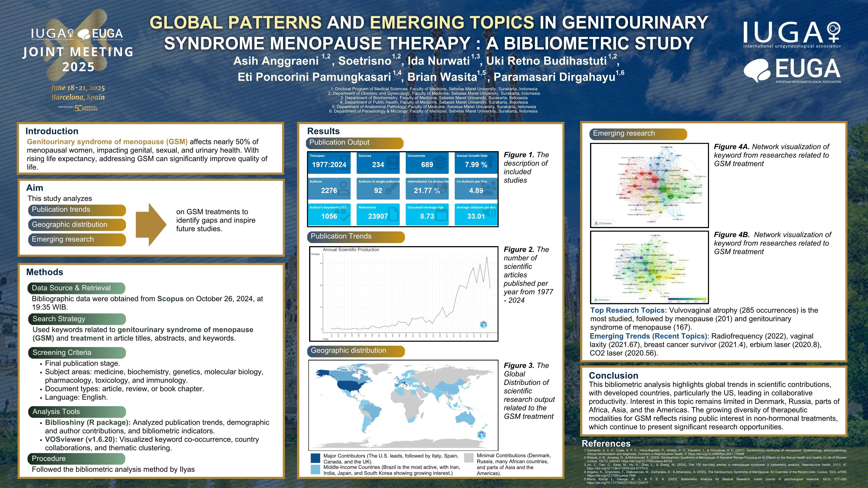This screenshot has height=488, width=868.
Task: Click the "Figure 1." caption label
Action: coord(519,155)
